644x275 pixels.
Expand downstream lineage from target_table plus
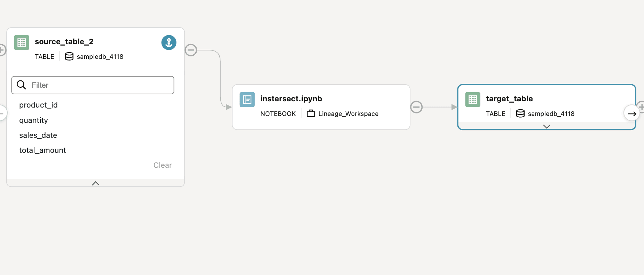coord(641,107)
